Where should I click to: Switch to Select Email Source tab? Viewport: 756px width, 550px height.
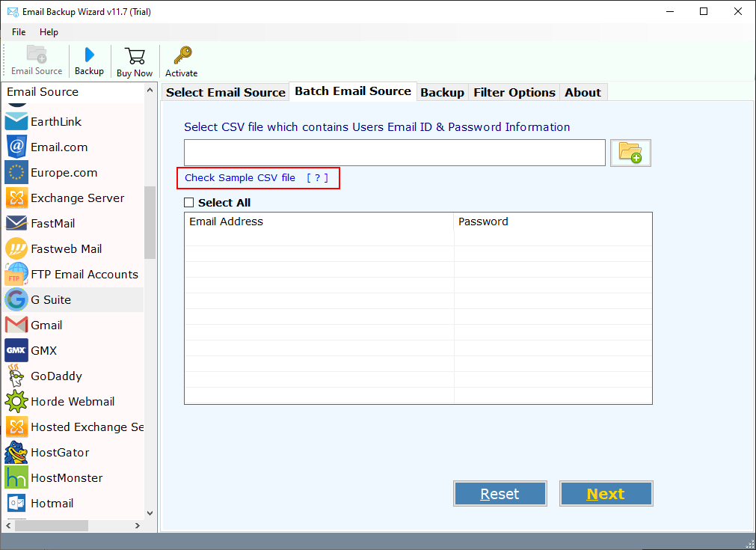click(226, 92)
